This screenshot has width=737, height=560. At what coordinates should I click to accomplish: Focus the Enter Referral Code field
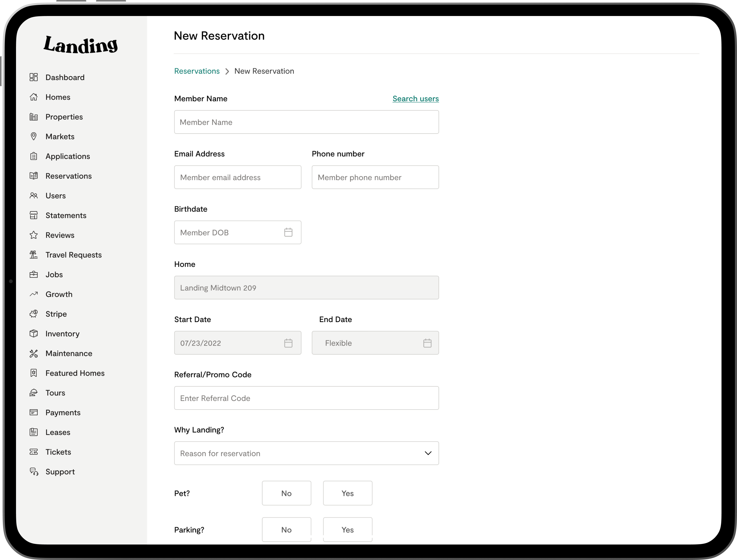point(306,398)
